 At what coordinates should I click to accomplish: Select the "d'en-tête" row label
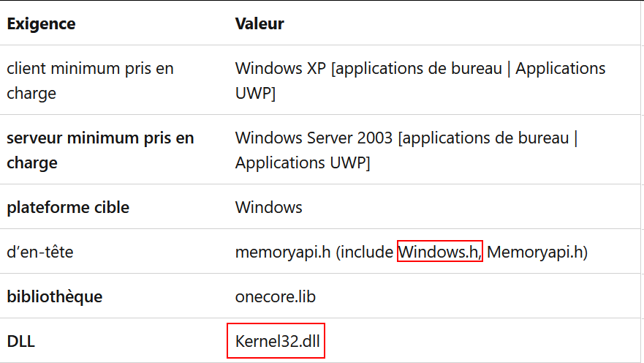click(x=40, y=252)
